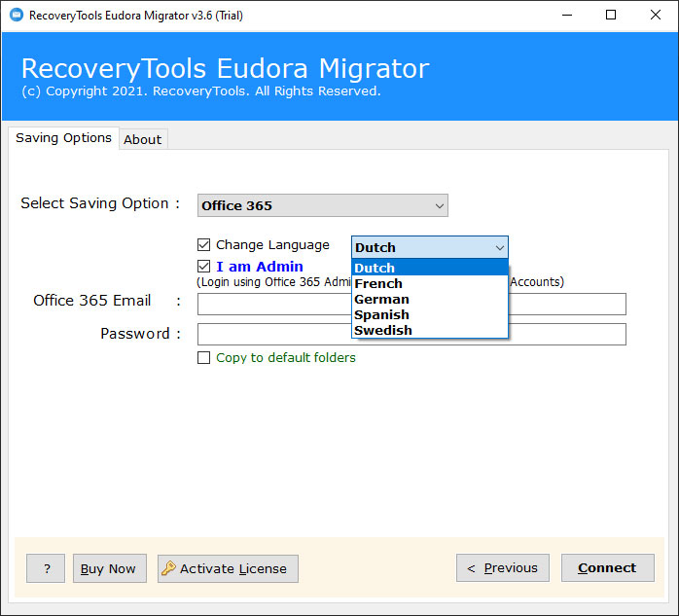Select Dutch from the language list

[430, 268]
